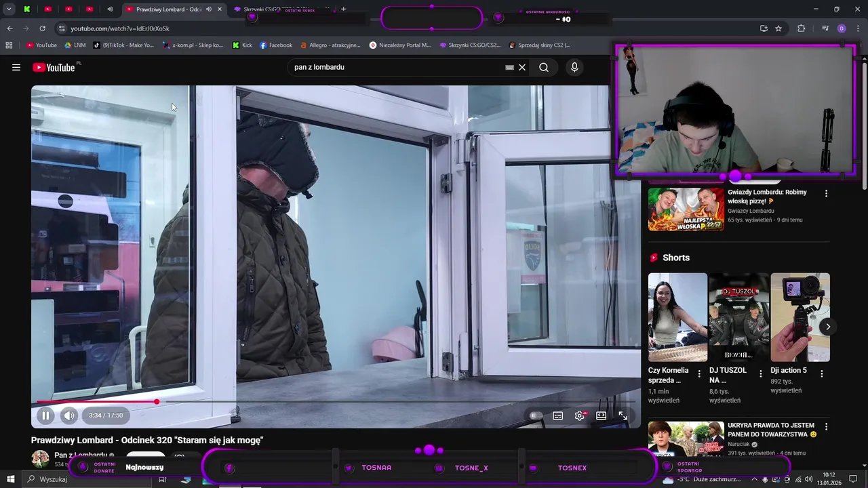Switch to the Kick pinned tab
This screenshot has height=488, width=868.
pyautogui.click(x=26, y=9)
